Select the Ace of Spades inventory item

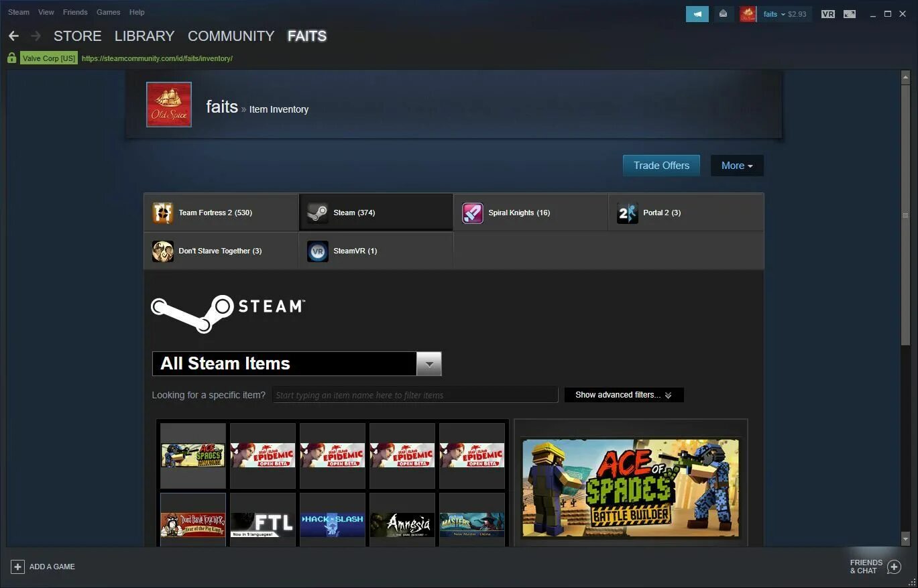193,456
